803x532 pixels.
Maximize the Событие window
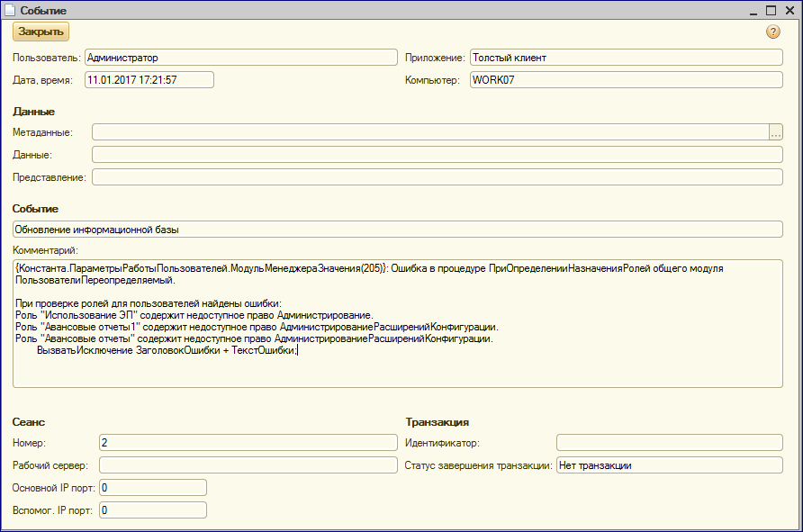coord(771,10)
